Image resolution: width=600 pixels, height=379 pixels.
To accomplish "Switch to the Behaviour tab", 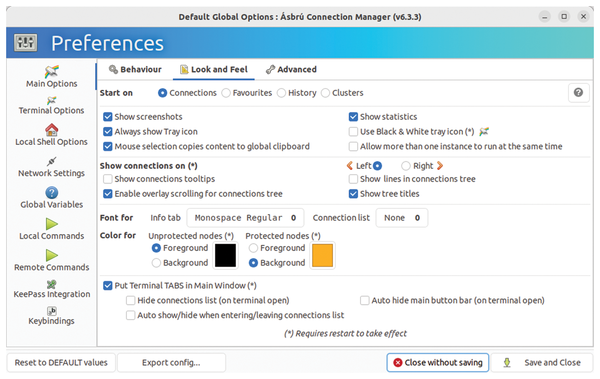I will [135, 70].
